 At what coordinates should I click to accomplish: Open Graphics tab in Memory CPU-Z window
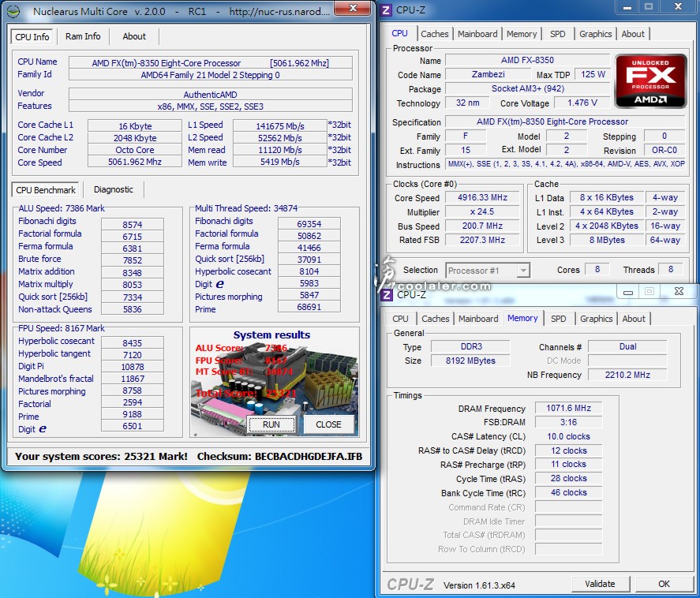pos(597,319)
